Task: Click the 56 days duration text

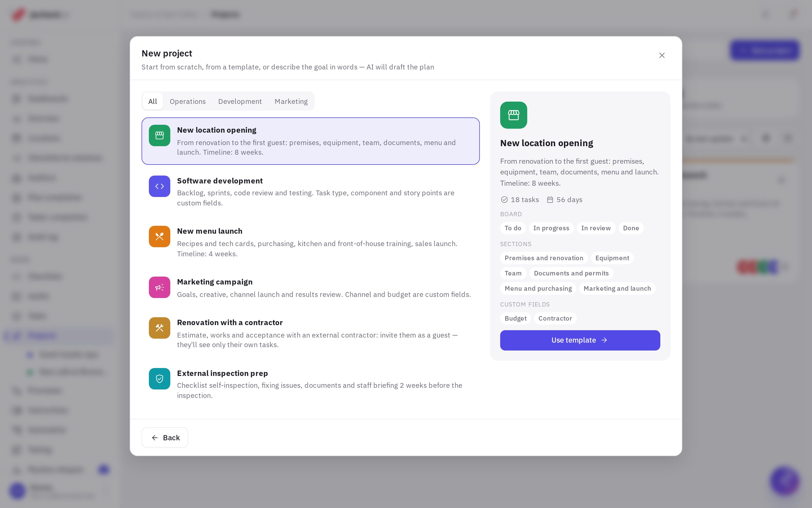Action: pos(570,200)
